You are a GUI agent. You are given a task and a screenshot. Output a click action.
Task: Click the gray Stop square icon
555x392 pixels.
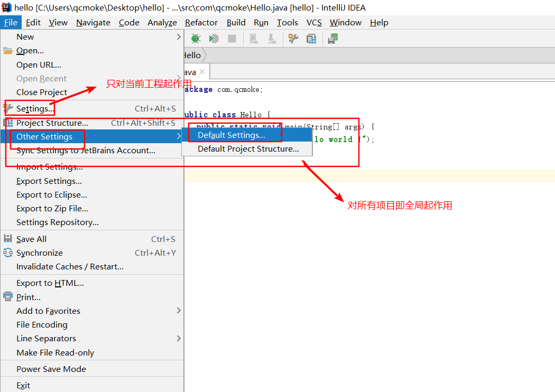pyautogui.click(x=232, y=39)
